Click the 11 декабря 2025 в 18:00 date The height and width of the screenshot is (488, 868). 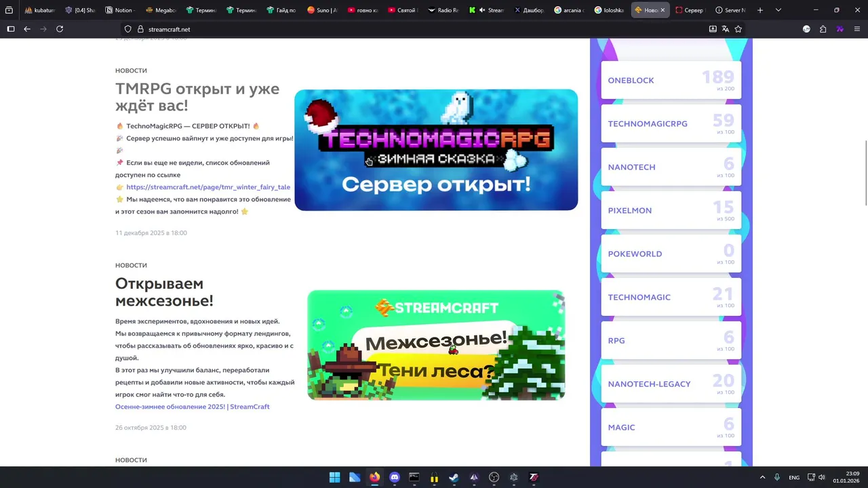pyautogui.click(x=151, y=232)
